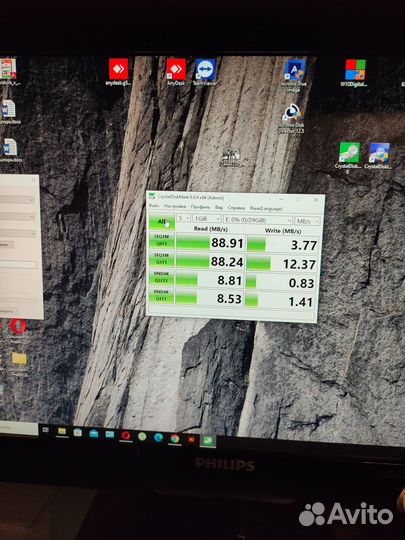
Task: Click the Windows search box on taskbar
Action: 19,428
